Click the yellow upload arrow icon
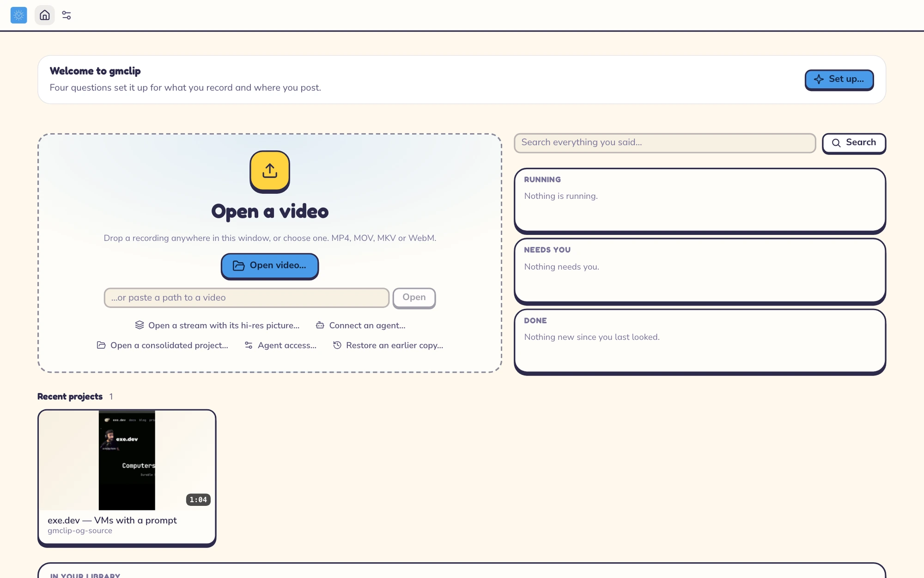924x578 pixels. [x=270, y=171]
